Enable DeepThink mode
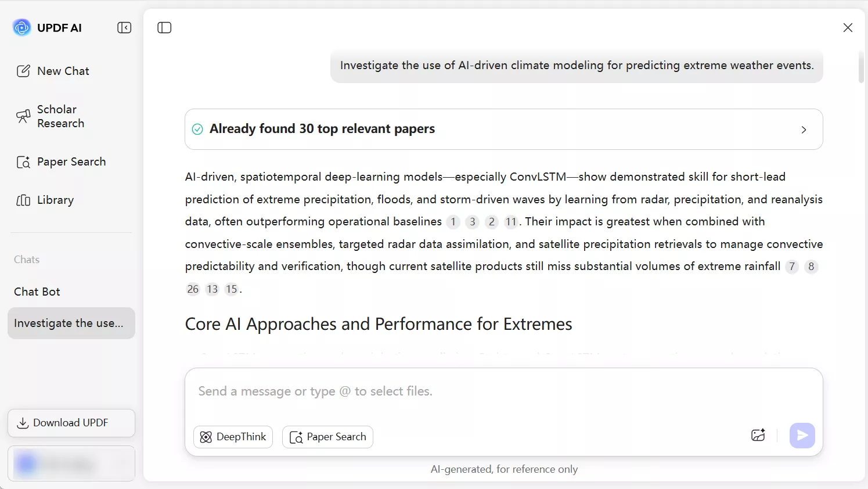The height and width of the screenshot is (489, 868). click(x=233, y=437)
